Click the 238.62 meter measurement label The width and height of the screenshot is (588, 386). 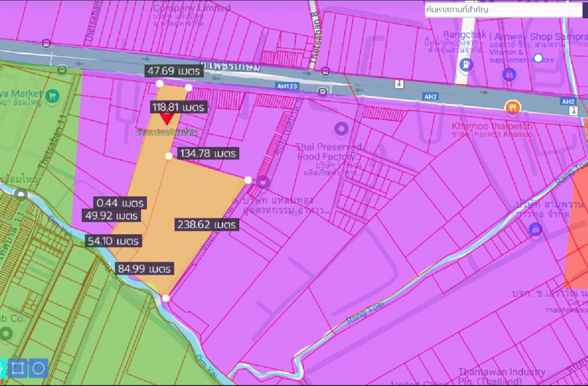coord(206,225)
